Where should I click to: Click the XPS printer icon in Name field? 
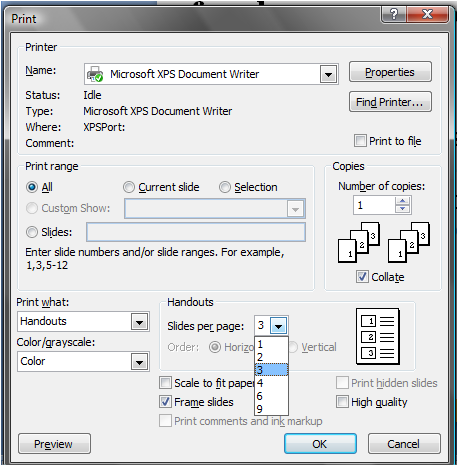(95, 74)
